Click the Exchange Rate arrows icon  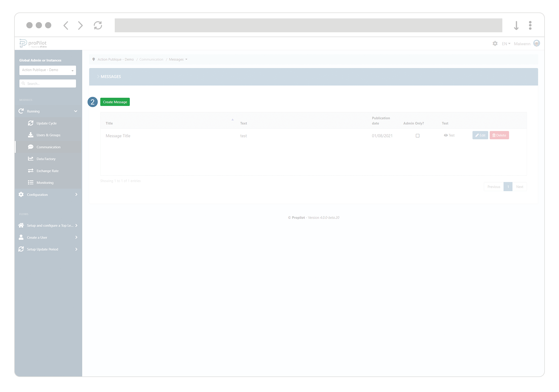pos(31,171)
